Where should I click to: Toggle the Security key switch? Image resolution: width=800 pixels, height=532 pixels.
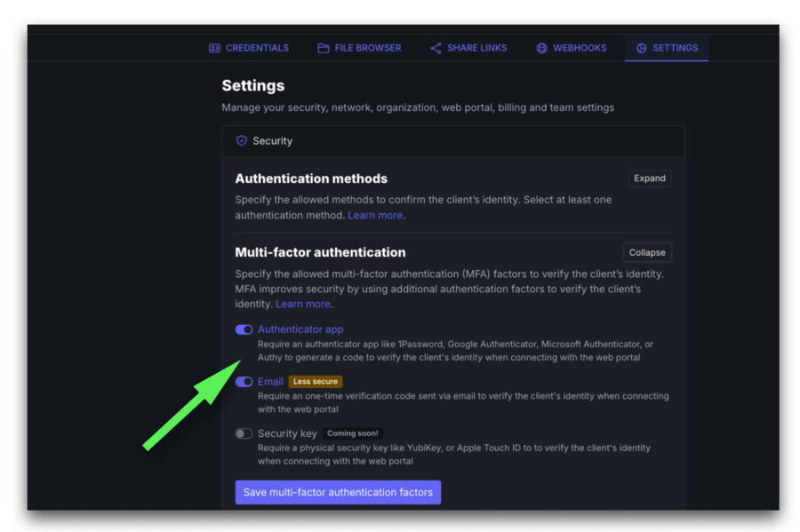[x=244, y=433]
